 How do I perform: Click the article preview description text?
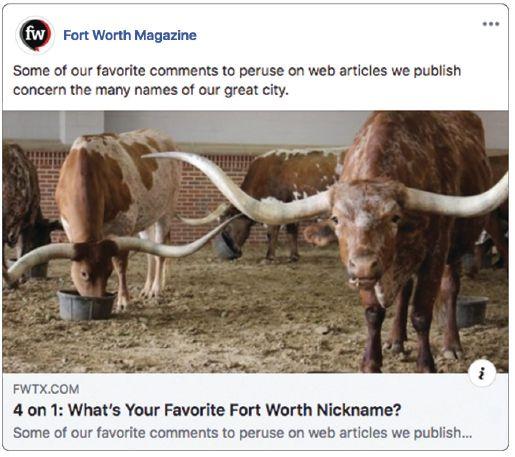coord(242,433)
